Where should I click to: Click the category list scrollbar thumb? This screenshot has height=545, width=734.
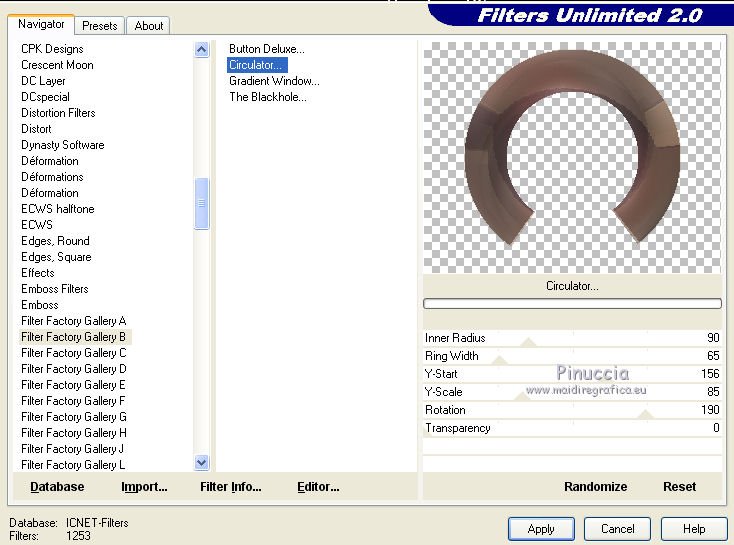202,203
